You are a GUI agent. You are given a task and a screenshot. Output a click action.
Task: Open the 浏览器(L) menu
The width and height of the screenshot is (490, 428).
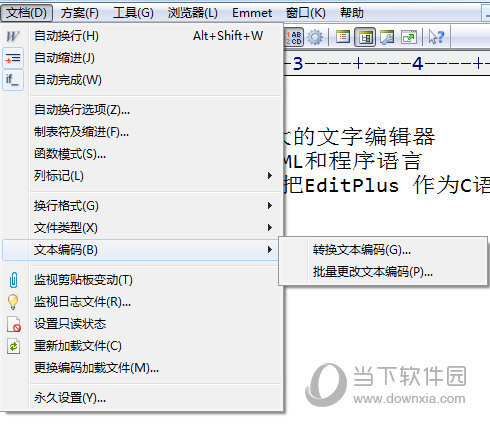[x=193, y=13]
